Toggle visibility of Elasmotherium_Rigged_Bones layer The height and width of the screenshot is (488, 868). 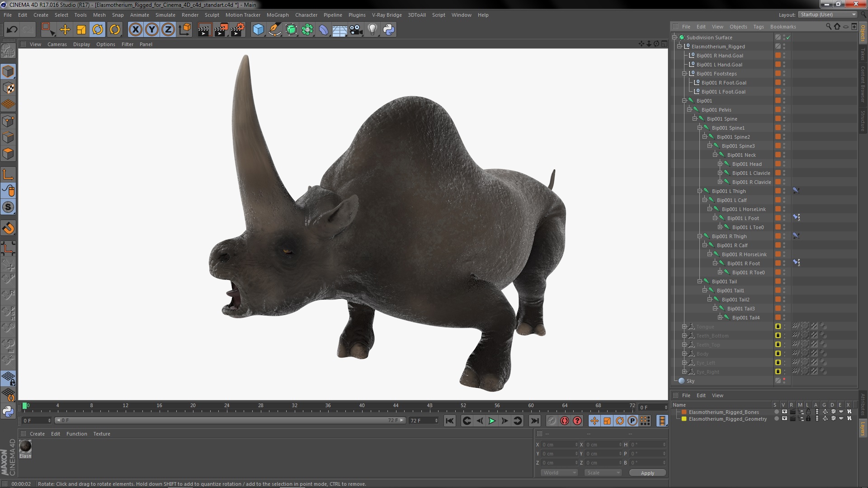[x=784, y=412]
